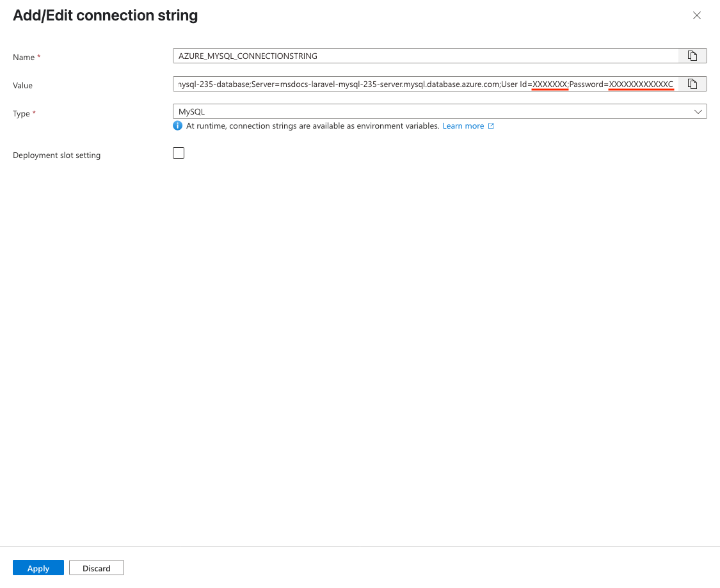
Task: Click inside the Value connection string field
Action: 422,84
